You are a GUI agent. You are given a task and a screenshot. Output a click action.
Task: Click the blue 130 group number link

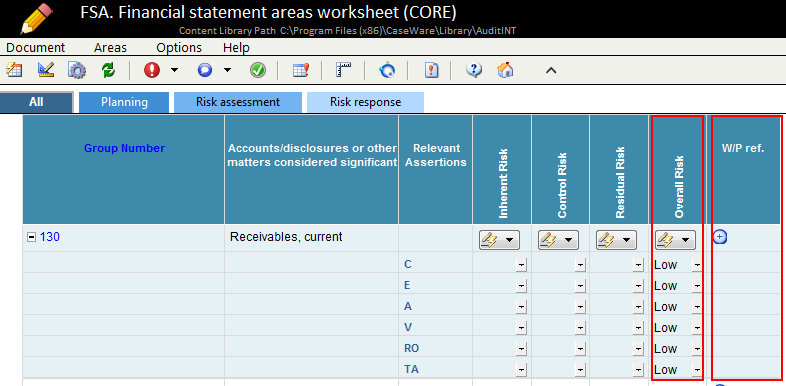[x=50, y=237]
